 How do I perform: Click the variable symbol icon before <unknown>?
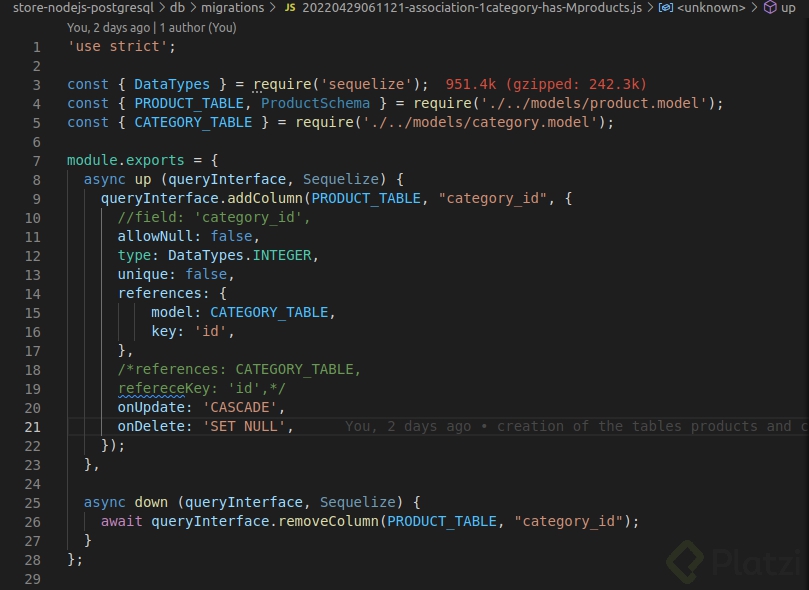[x=666, y=8]
